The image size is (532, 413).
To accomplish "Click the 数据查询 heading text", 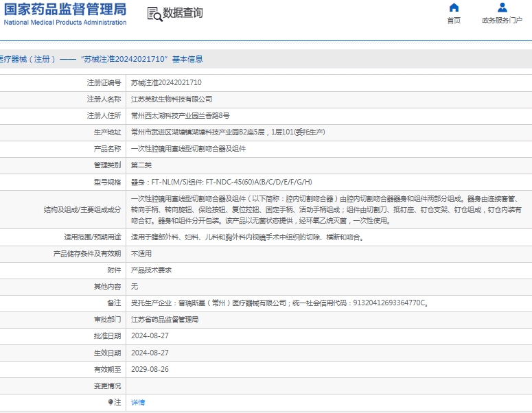I will click(x=183, y=13).
